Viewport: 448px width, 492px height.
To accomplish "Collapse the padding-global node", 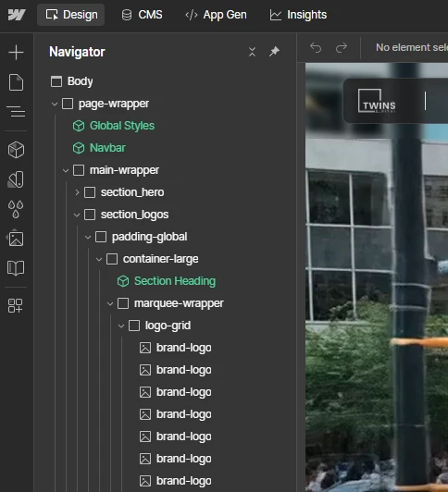I will click(x=88, y=237).
